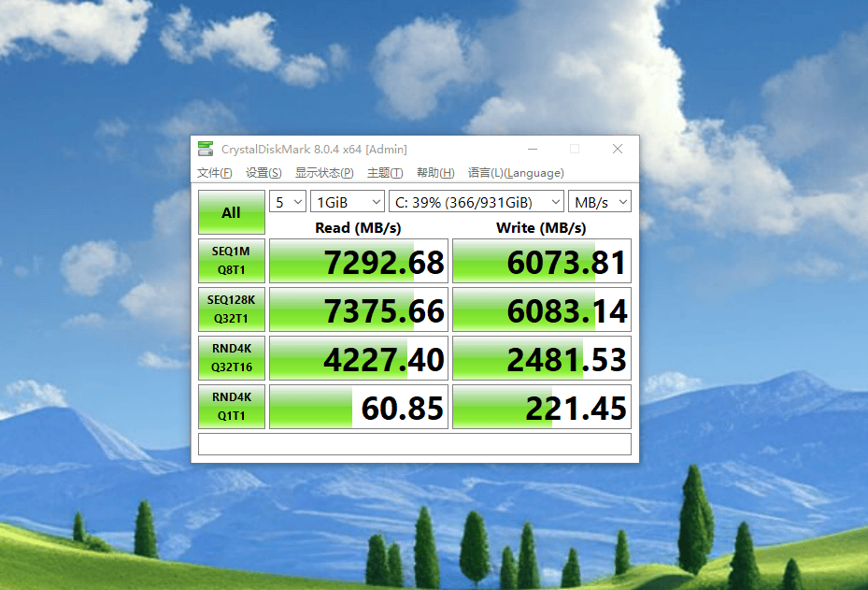Run the RND4K Q32T16 test
The width and height of the screenshot is (868, 590).
[x=232, y=358]
